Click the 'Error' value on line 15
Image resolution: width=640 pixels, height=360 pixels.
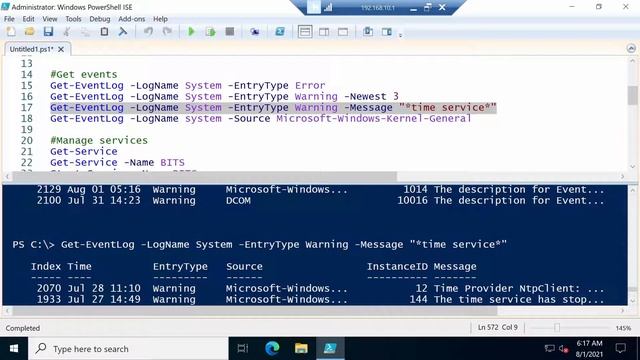pos(310,85)
